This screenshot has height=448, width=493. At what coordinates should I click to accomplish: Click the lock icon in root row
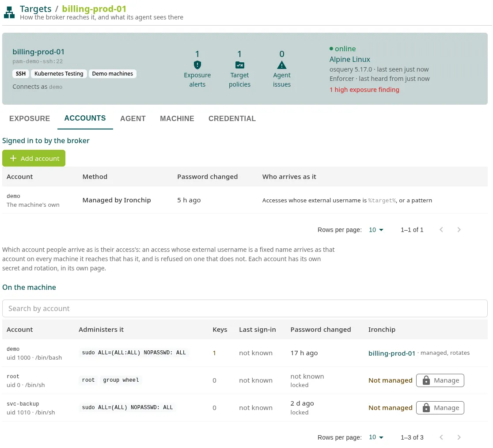pyautogui.click(x=426, y=380)
